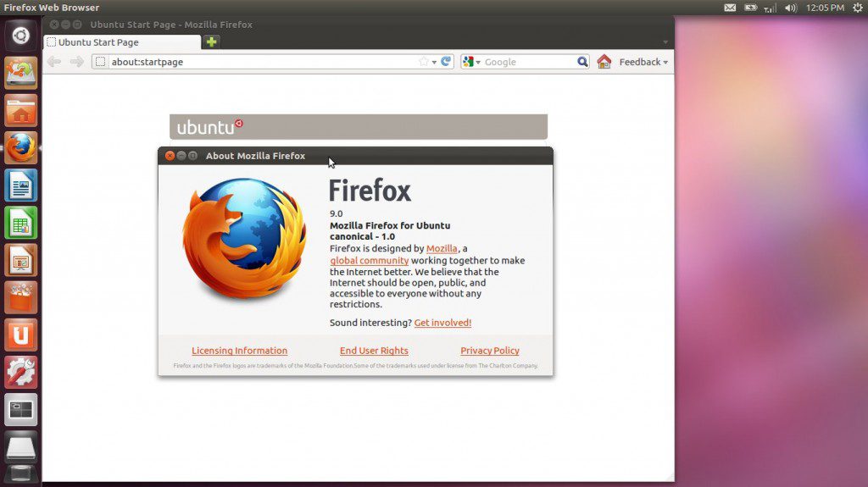Open the Workspace Switcher launcher icon
The height and width of the screenshot is (487, 868).
point(21,410)
